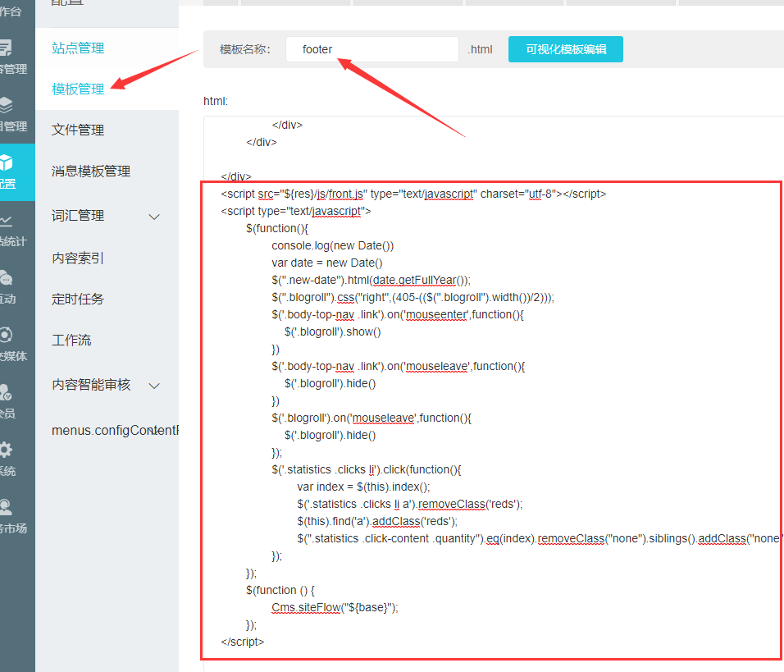The width and height of the screenshot is (784, 672).
Task: Click the mouseenter function line
Action: click(x=398, y=314)
